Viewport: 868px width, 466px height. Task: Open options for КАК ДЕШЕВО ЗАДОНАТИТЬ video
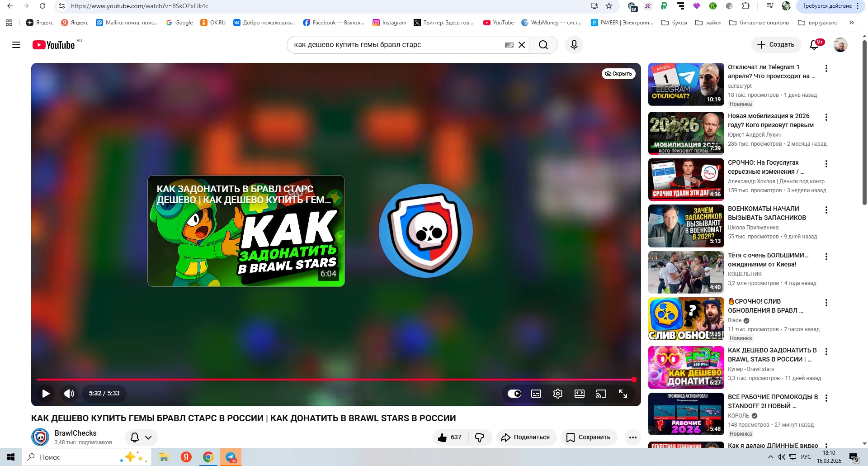point(826,352)
